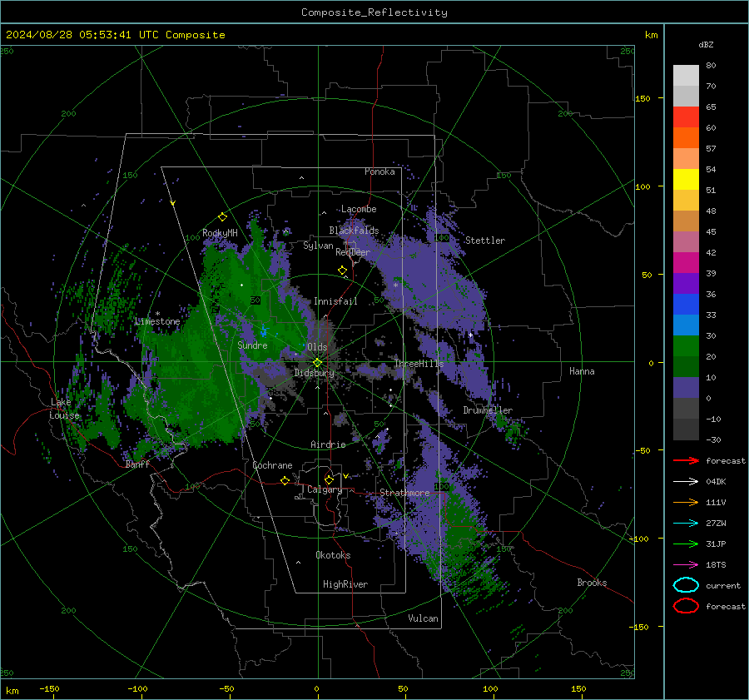
Task: Click the 'Sundre' town label
Action: tap(252, 345)
